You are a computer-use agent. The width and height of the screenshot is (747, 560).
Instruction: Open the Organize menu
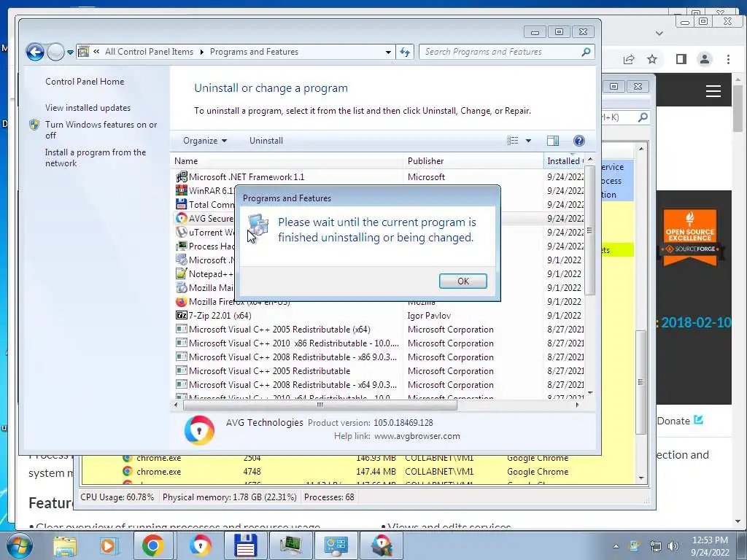(205, 141)
